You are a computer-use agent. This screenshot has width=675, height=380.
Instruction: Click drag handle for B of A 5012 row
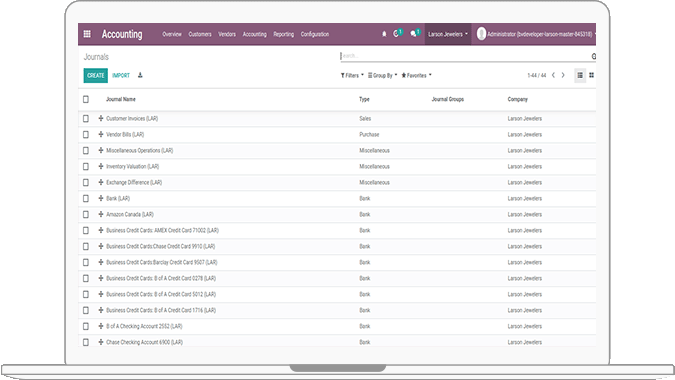pyautogui.click(x=101, y=294)
